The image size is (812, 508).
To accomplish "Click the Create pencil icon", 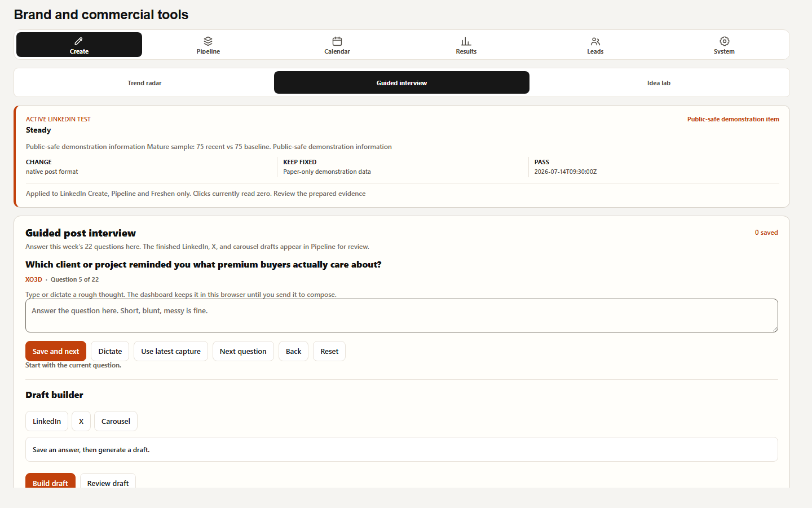I will (79, 41).
